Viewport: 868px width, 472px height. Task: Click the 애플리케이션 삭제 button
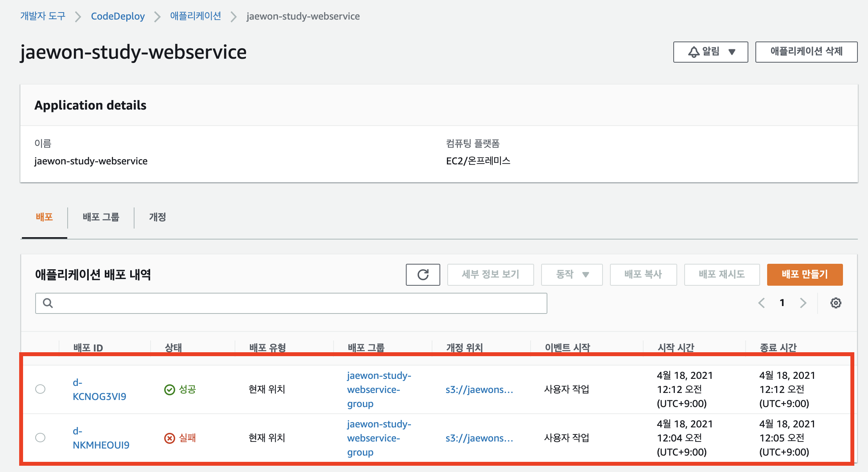[x=806, y=52]
